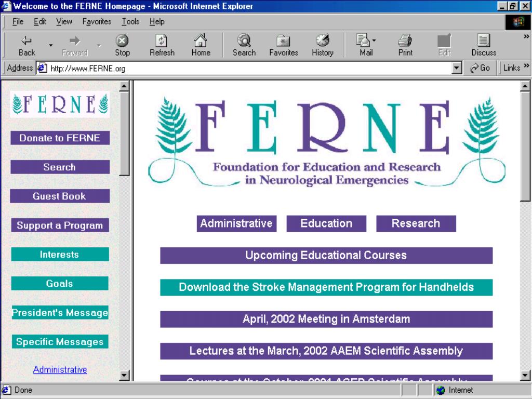Screen dimensions: 532x399
Task: Click the Education button
Action: tap(326, 223)
